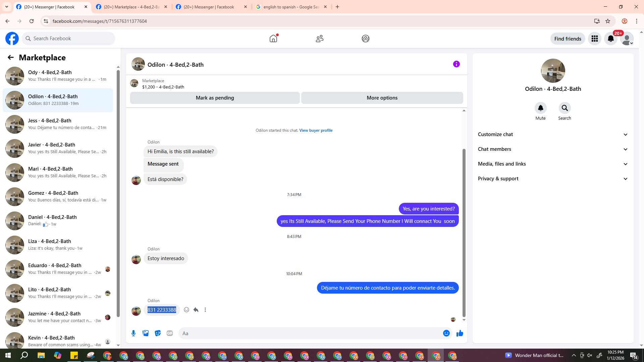Reply to the 831 2233388 message

pos(196,310)
